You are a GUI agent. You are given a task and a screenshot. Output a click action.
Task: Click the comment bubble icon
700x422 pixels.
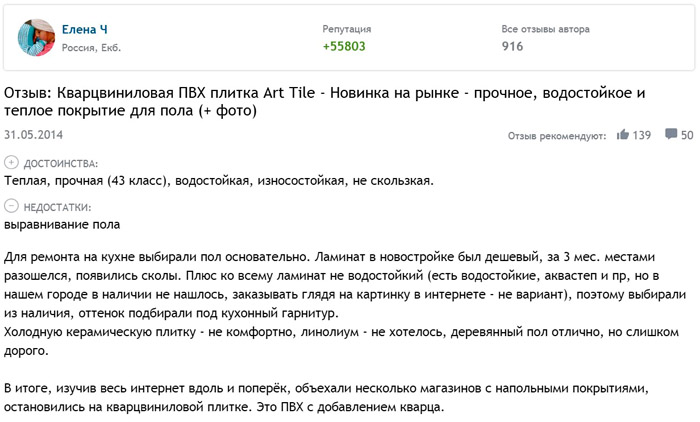coord(671,134)
